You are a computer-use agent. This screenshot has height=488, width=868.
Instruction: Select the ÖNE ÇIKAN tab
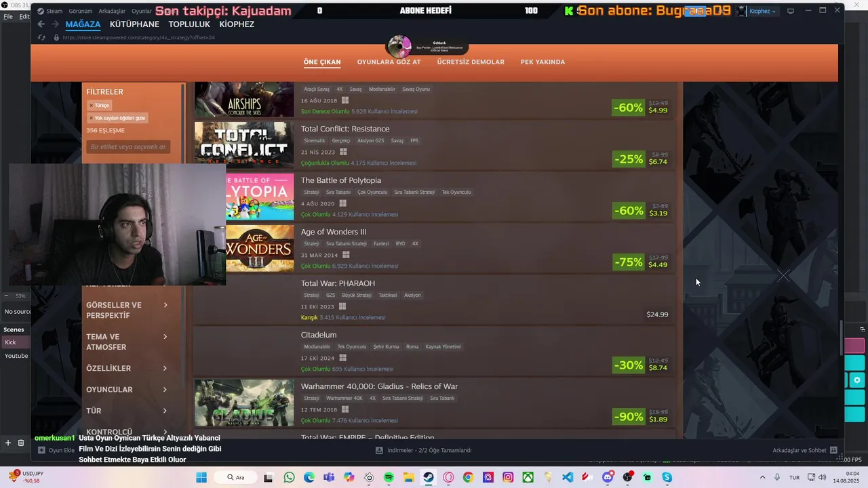322,62
